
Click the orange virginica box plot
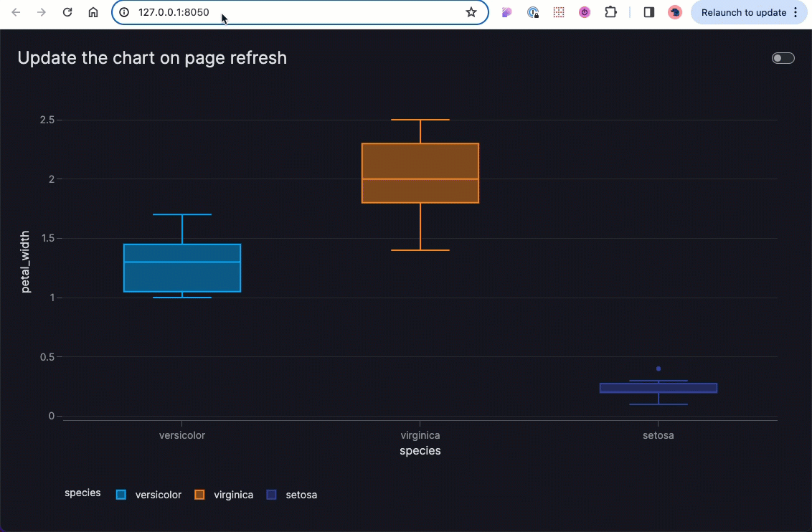point(420,173)
